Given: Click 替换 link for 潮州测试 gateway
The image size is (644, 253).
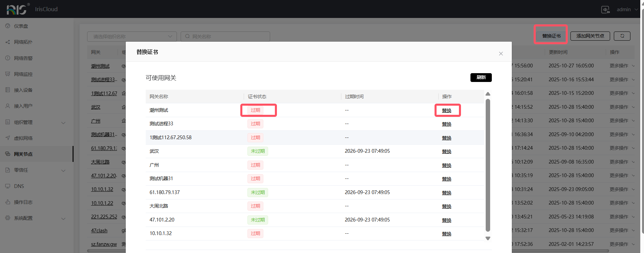Looking at the screenshot, I should tap(446, 110).
